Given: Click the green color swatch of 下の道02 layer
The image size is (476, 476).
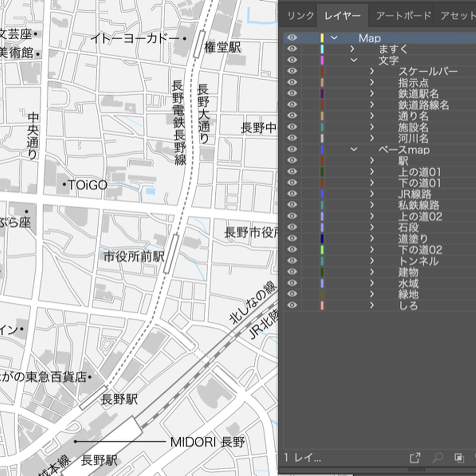Looking at the screenshot, I should point(322,249).
